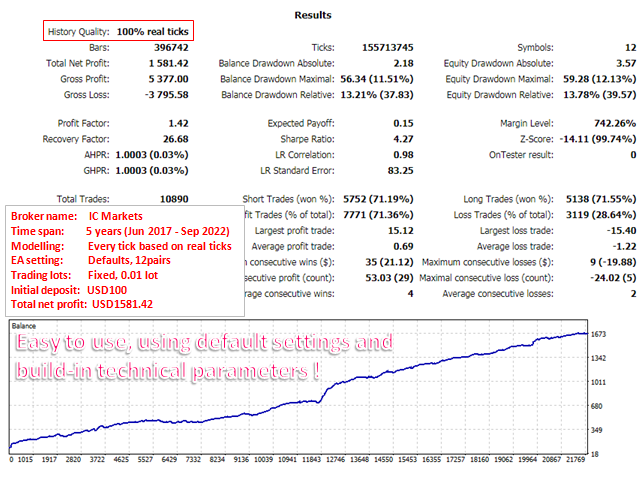Select Equity Drawdown Maximal value 59.28 (12.13%)
This screenshot has width=640, height=480.
tap(600, 79)
